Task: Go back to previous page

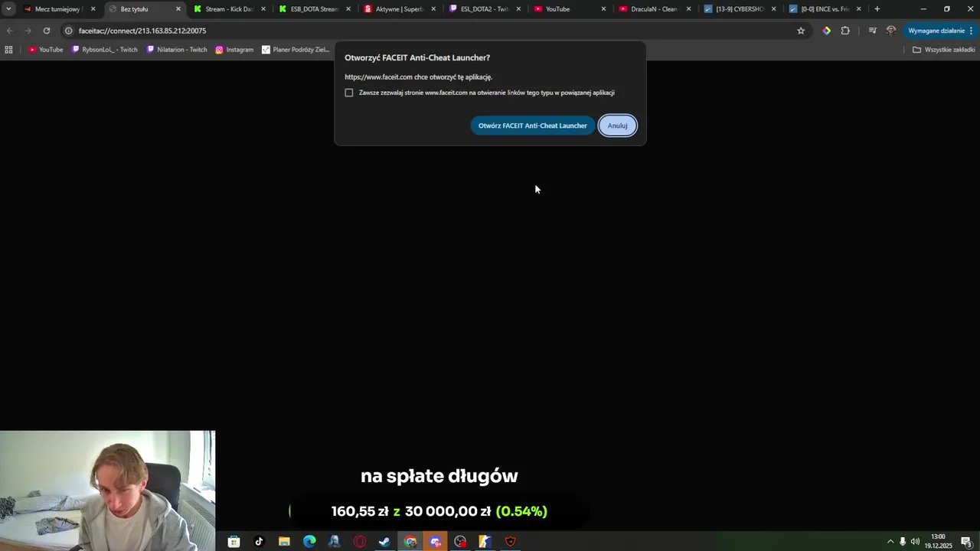Action: click(9, 31)
